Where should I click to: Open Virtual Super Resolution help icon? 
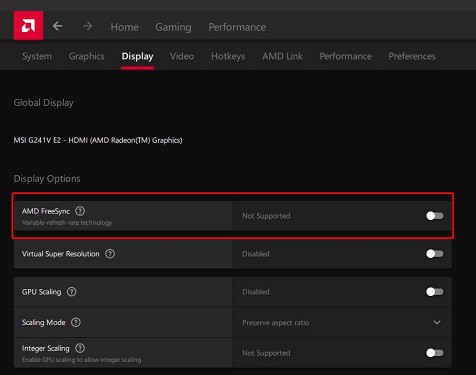coord(110,254)
